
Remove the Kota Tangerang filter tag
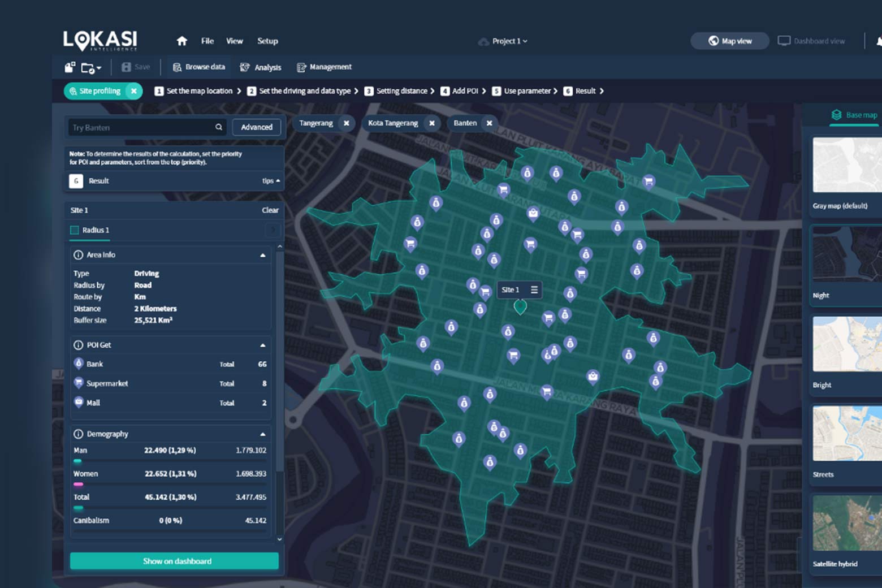432,123
